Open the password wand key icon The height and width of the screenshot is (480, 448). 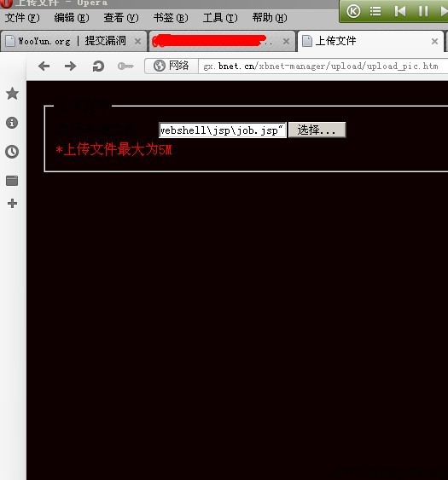[125, 67]
